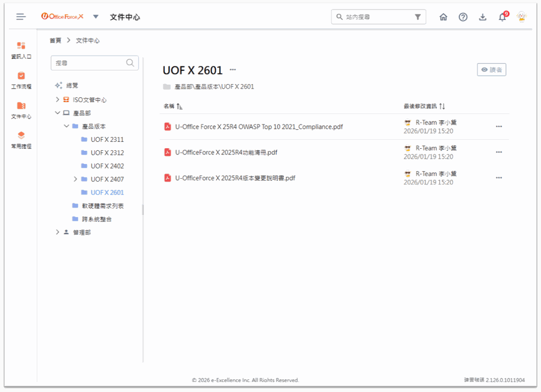Open the user avatar profile menu
This screenshot has width=541, height=392.
tap(522, 17)
